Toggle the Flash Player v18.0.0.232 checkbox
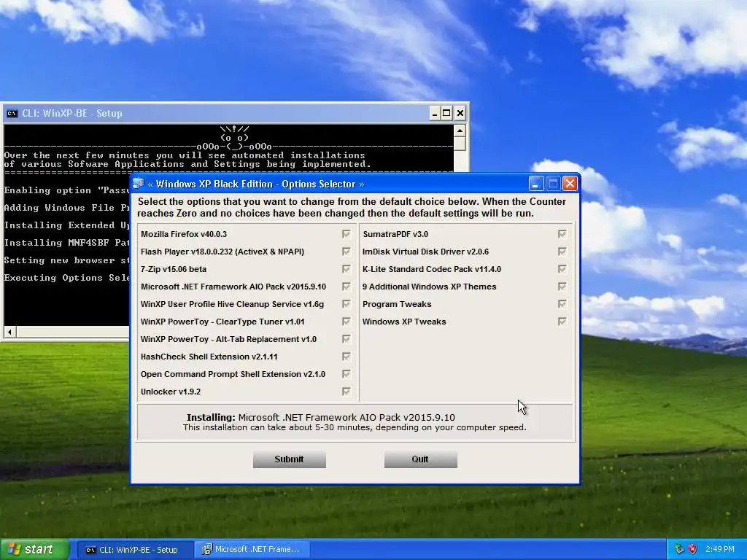The image size is (747, 560). (x=347, y=252)
